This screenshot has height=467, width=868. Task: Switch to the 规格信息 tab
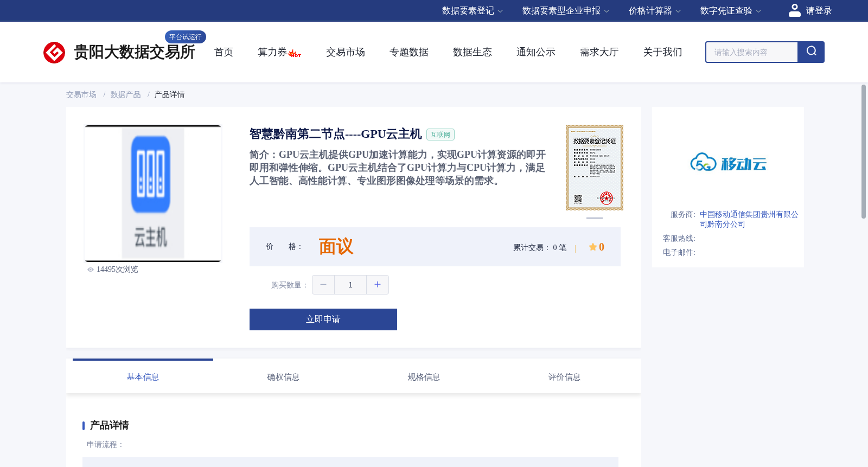424,376
